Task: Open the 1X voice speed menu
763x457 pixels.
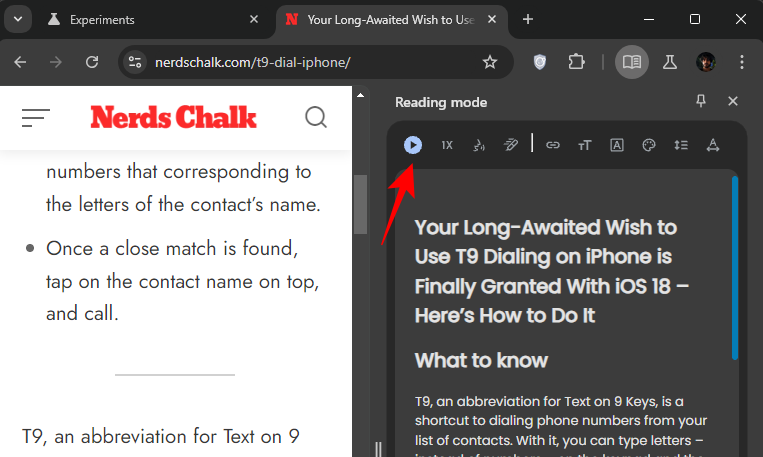Action: point(447,145)
